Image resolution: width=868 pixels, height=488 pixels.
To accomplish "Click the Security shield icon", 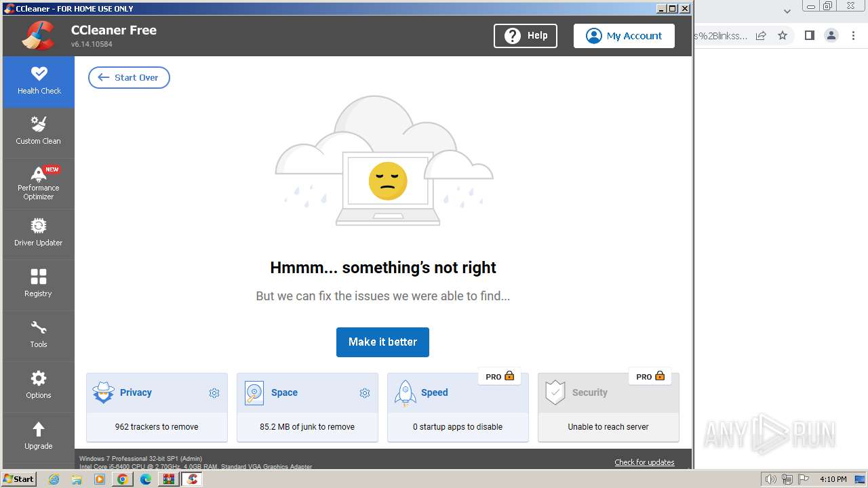I will pos(555,393).
